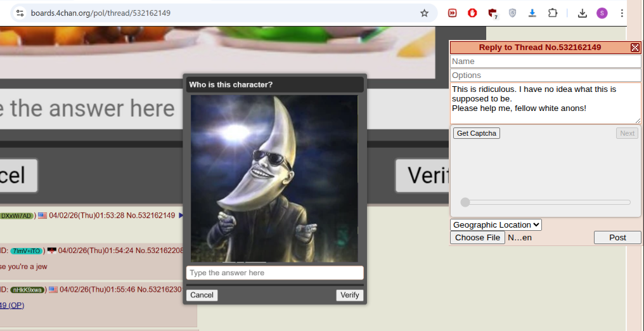Submit reply with the Post button

[x=617, y=237]
